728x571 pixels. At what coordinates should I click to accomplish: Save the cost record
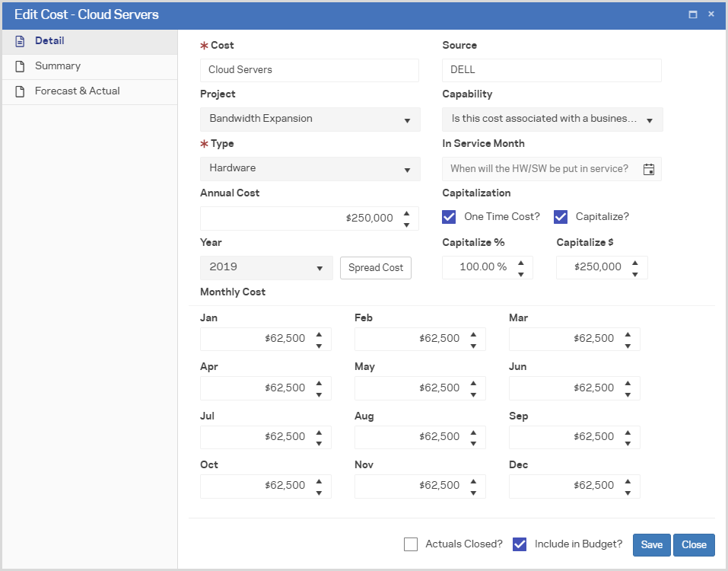[651, 544]
